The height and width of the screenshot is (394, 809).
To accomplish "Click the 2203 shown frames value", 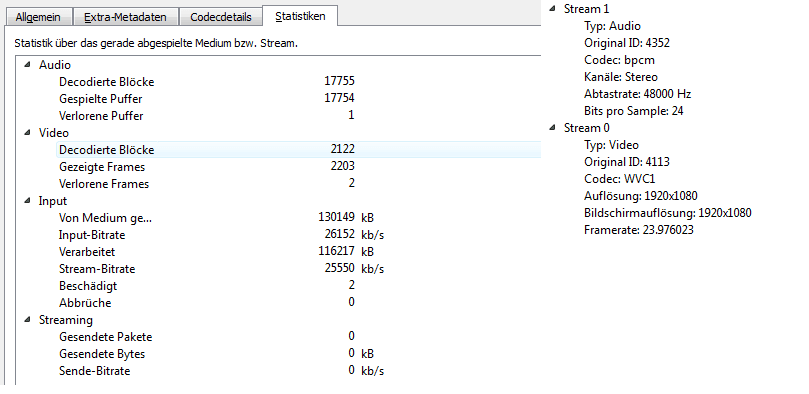I will tap(343, 167).
